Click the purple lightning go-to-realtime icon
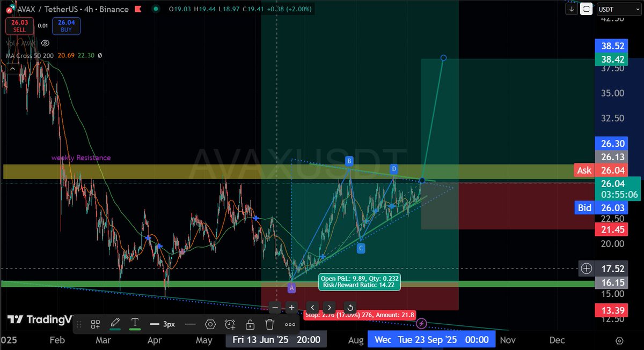This screenshot has width=644, height=350. click(421, 323)
